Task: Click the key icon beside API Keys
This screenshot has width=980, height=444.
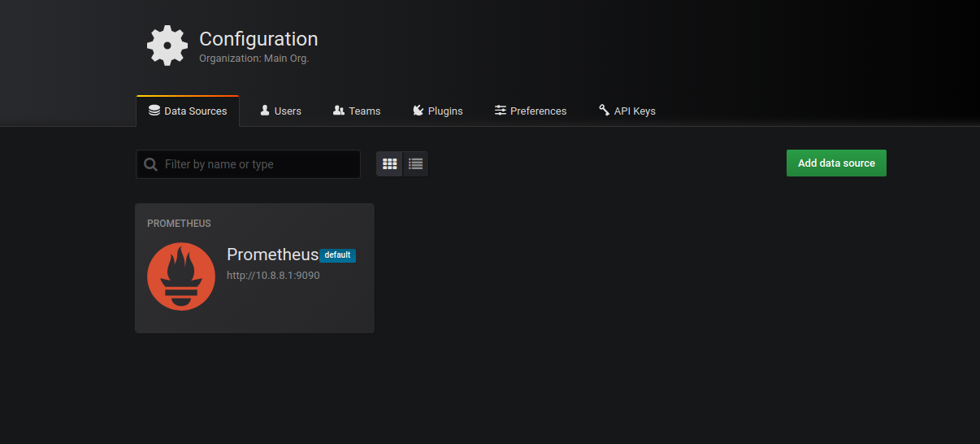Action: 604,111
